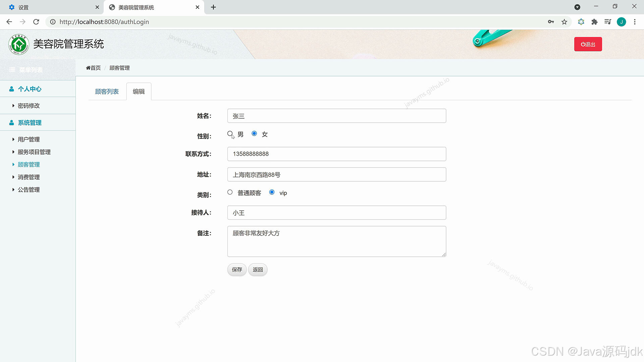644x362 pixels.
Task: Expand 消费管理 arrow in sidebar
Action: point(13,177)
